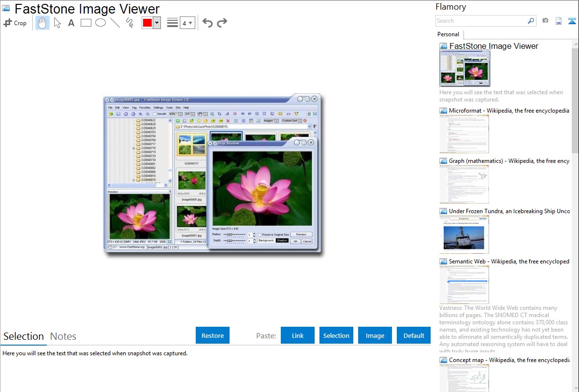Select the rectangle drawing tool
Image resolution: width=579 pixels, height=392 pixels.
click(x=86, y=23)
